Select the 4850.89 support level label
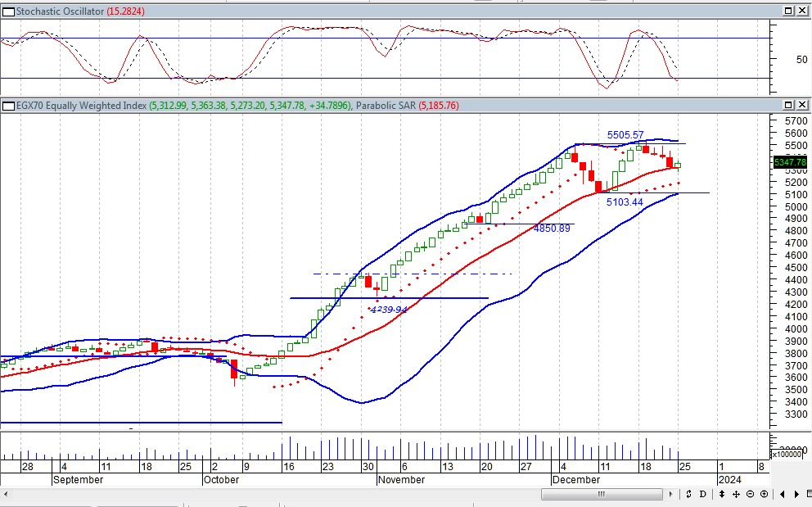Viewport: 812px width, 507px height. [x=552, y=229]
